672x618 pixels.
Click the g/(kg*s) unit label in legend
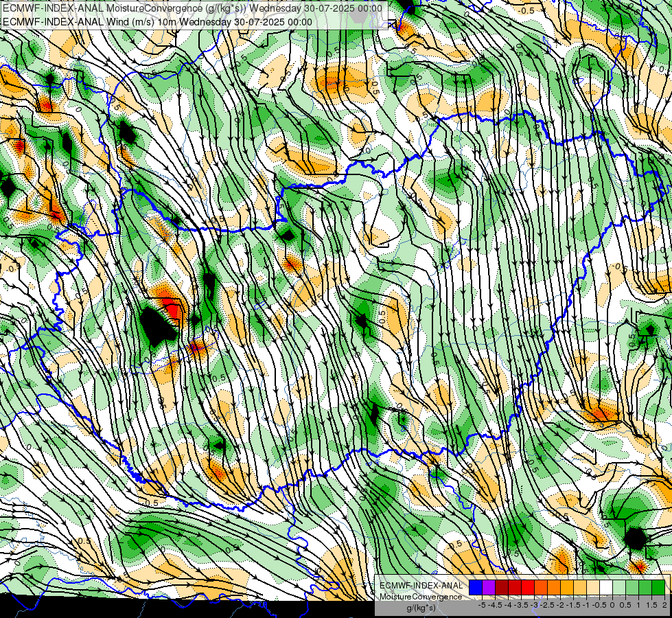pos(421,608)
